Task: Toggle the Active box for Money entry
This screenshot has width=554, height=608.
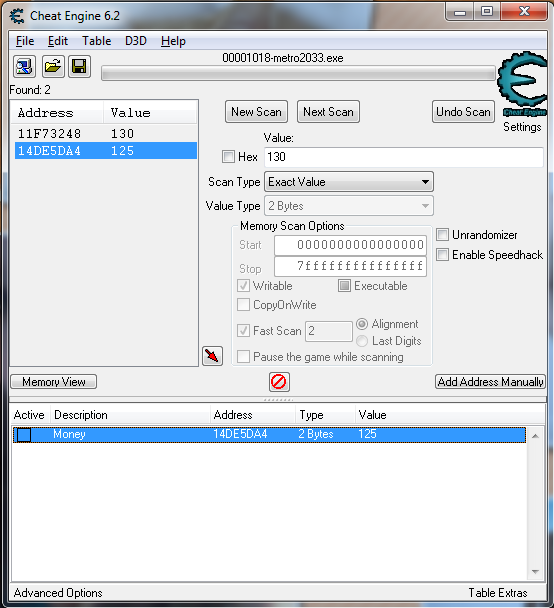Action: 24,435
